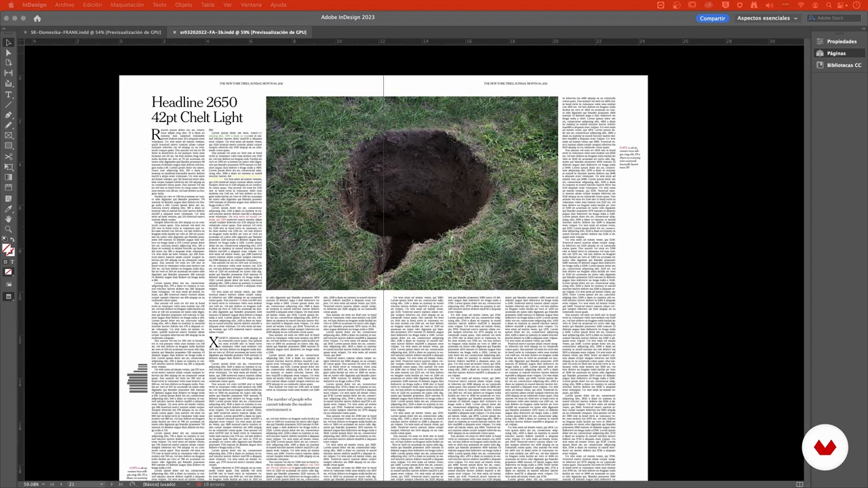
Task: Select the Gradient Feather tool
Action: (x=9, y=187)
